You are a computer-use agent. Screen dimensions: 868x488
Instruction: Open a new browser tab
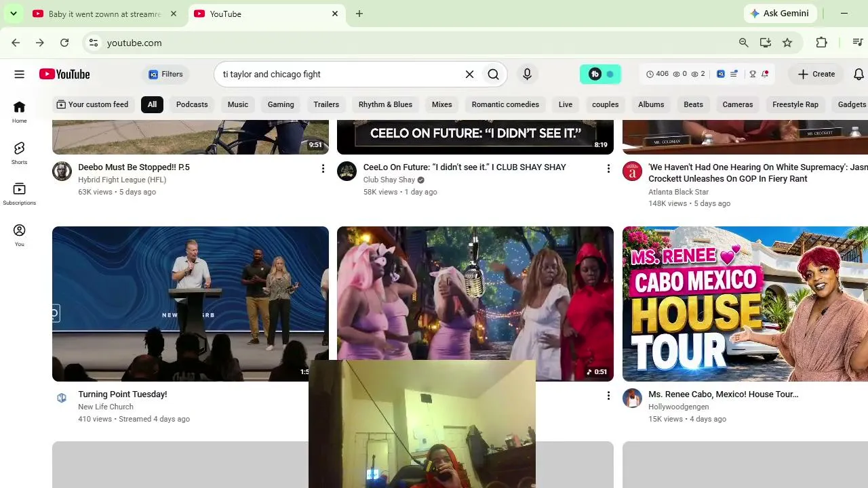click(x=359, y=14)
